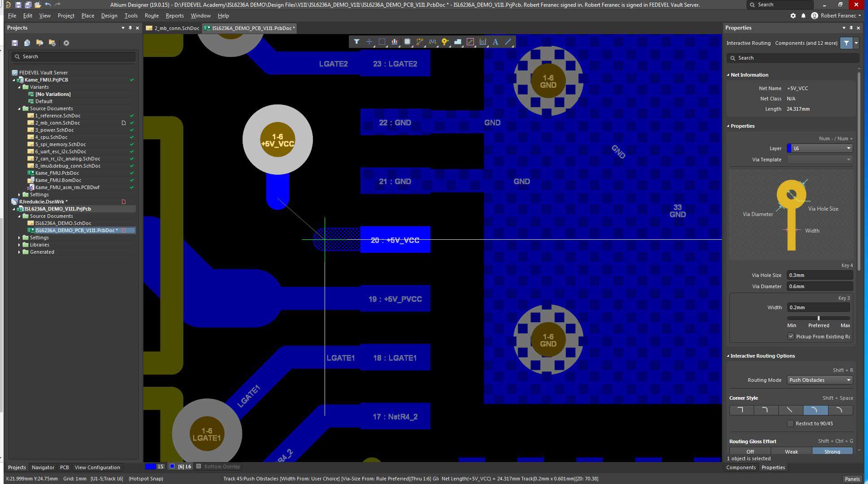The width and height of the screenshot is (868, 484).
Task: Choose the place via tool
Action: [x=445, y=42]
